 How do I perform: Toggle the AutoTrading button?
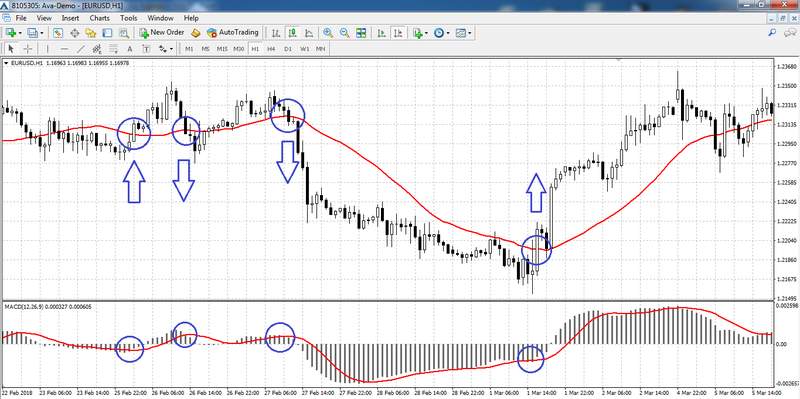(x=233, y=33)
